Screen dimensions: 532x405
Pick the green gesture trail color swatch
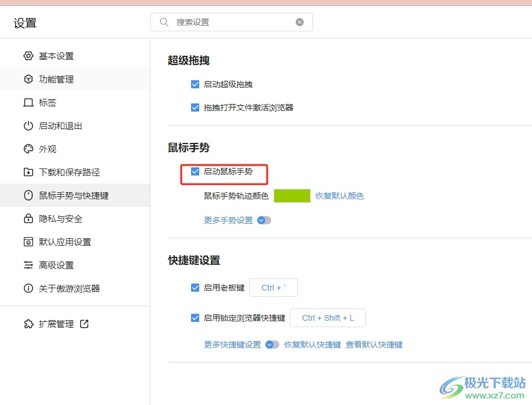[x=292, y=196]
